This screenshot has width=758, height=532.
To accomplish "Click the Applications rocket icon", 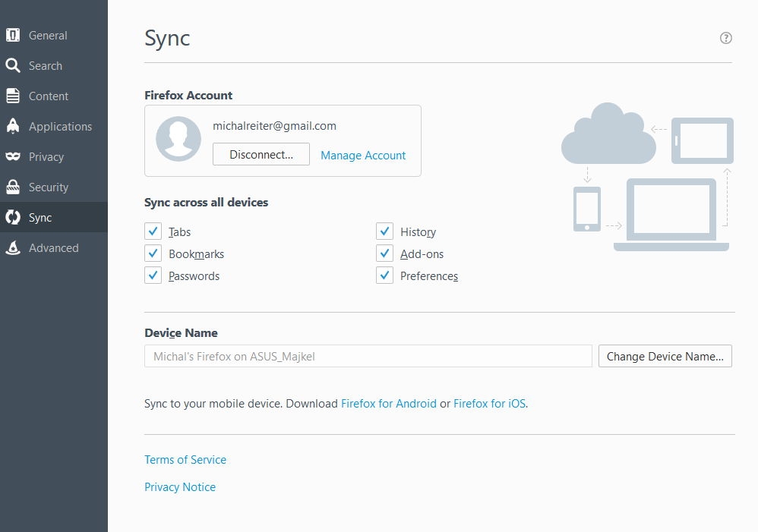I will point(13,126).
